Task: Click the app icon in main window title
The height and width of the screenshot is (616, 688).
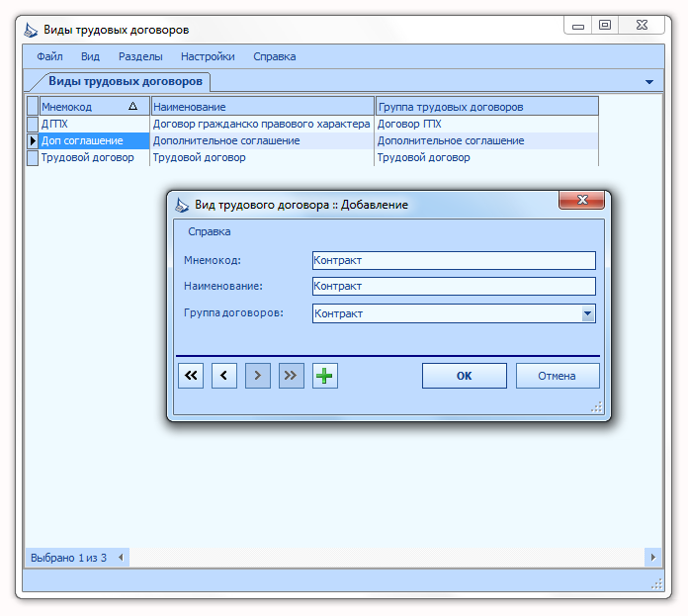Action: point(31,31)
